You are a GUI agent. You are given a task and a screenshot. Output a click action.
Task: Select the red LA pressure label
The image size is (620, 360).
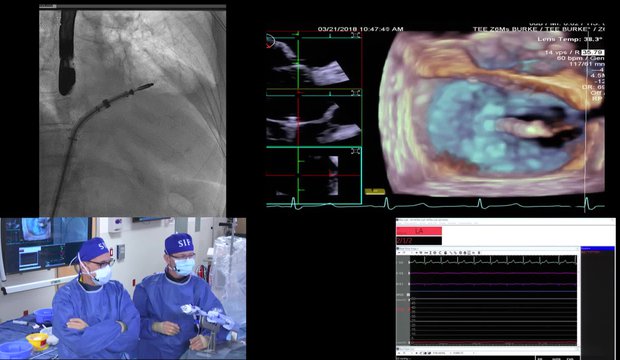coord(419,231)
